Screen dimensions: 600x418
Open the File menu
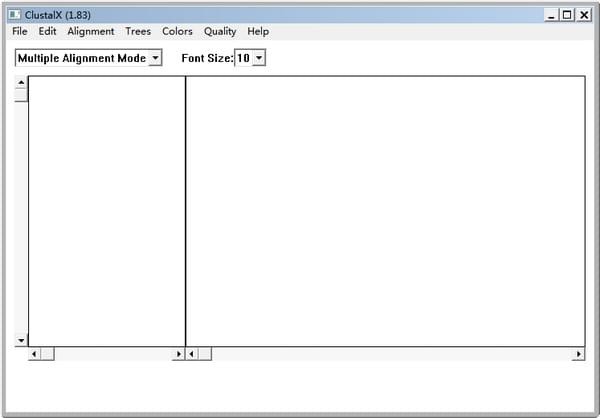pos(20,31)
